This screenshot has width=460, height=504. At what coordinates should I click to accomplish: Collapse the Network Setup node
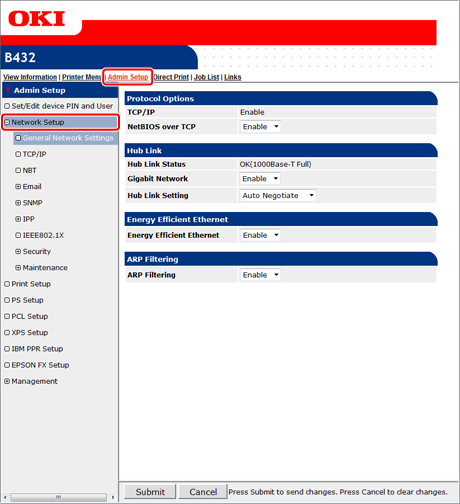coord(7,122)
